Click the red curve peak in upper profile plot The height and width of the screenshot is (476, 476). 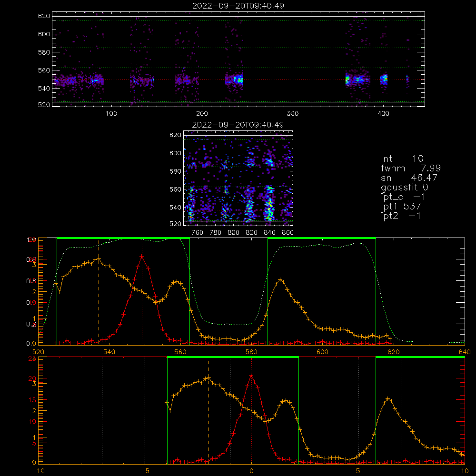click(x=142, y=257)
